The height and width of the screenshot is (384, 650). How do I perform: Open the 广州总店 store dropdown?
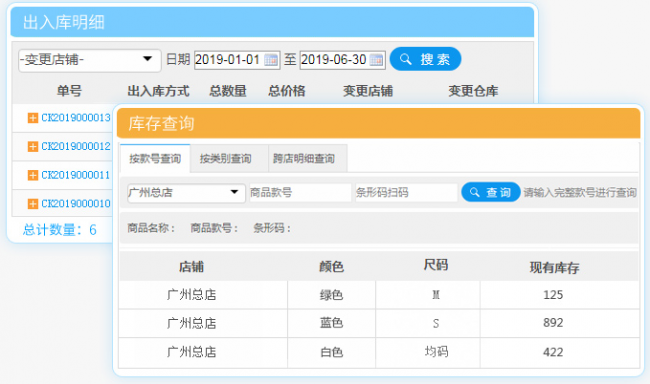186,192
